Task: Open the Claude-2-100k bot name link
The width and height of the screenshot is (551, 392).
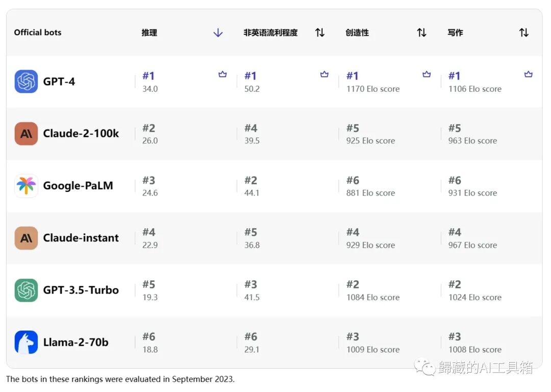Action: click(x=81, y=134)
